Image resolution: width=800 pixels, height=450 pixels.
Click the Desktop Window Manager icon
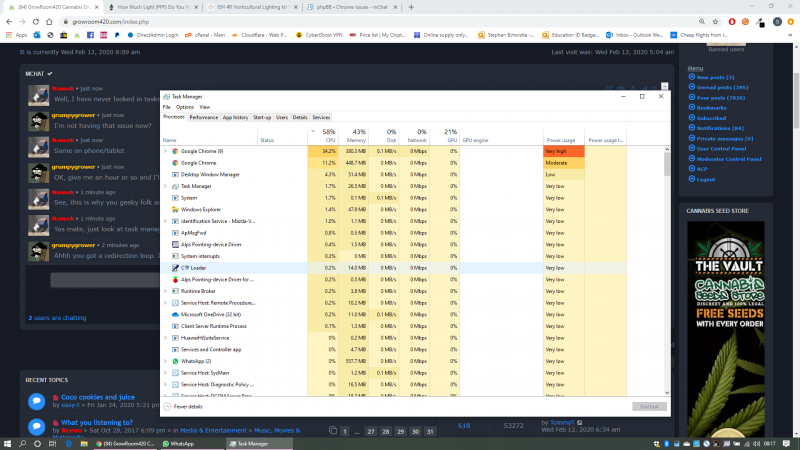(x=175, y=174)
